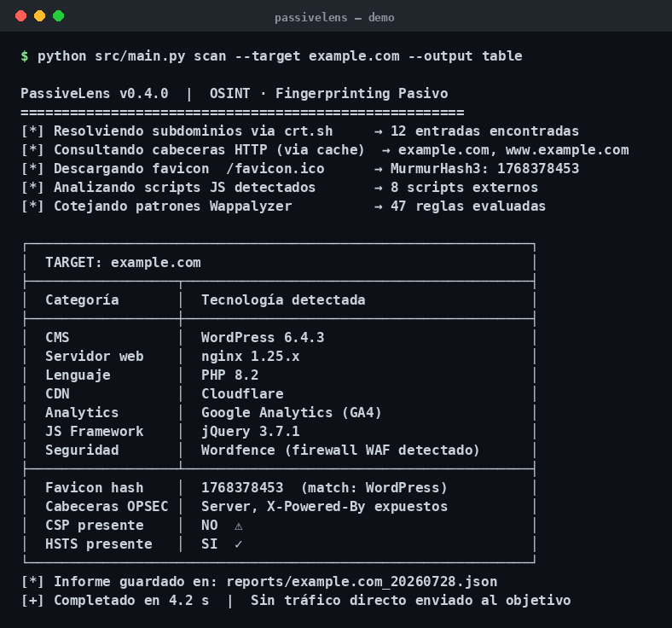Click 'example.com, www.example.com' result text
Viewport: 672px width, 628px height.
pos(513,149)
